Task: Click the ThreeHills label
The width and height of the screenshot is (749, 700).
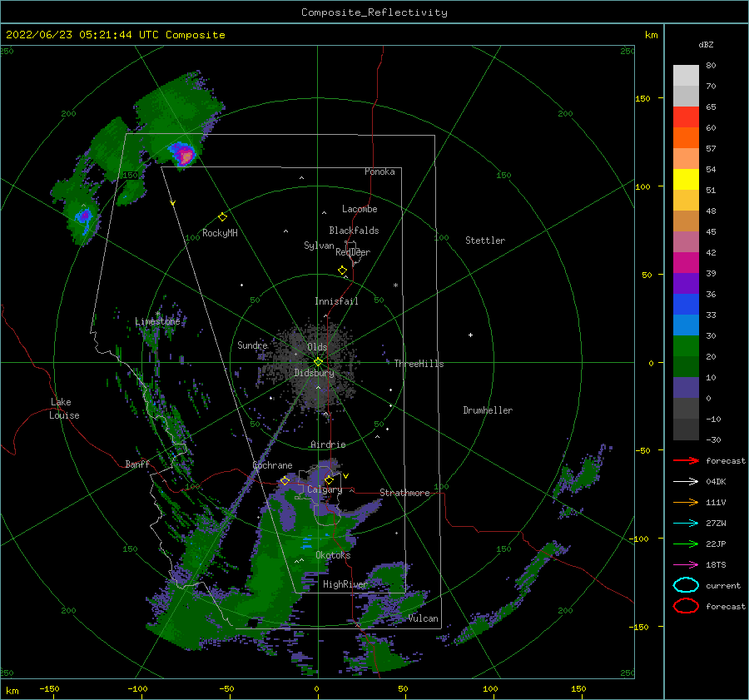Action: click(x=419, y=364)
